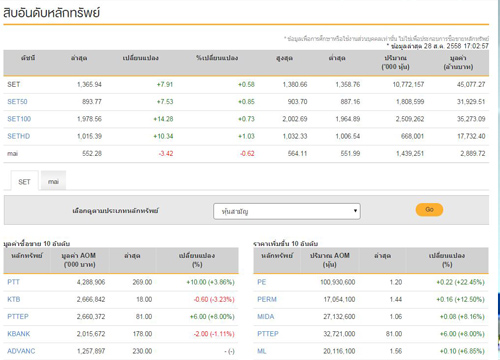Open the SET50 index link

coord(17,102)
